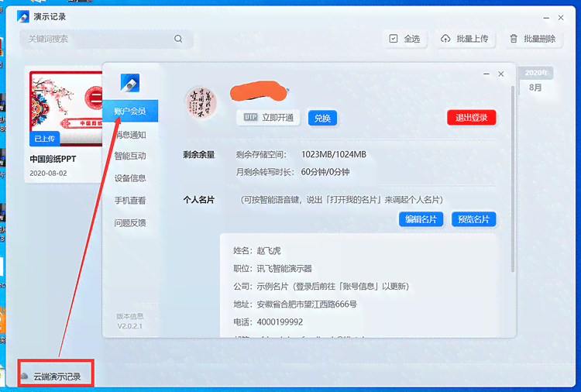Click the 批量上传 batch upload button
This screenshot has width=581, height=392.
(x=465, y=39)
